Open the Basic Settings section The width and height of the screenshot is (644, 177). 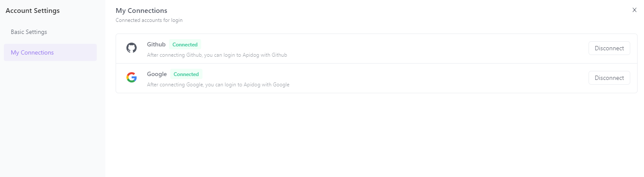[x=29, y=32]
